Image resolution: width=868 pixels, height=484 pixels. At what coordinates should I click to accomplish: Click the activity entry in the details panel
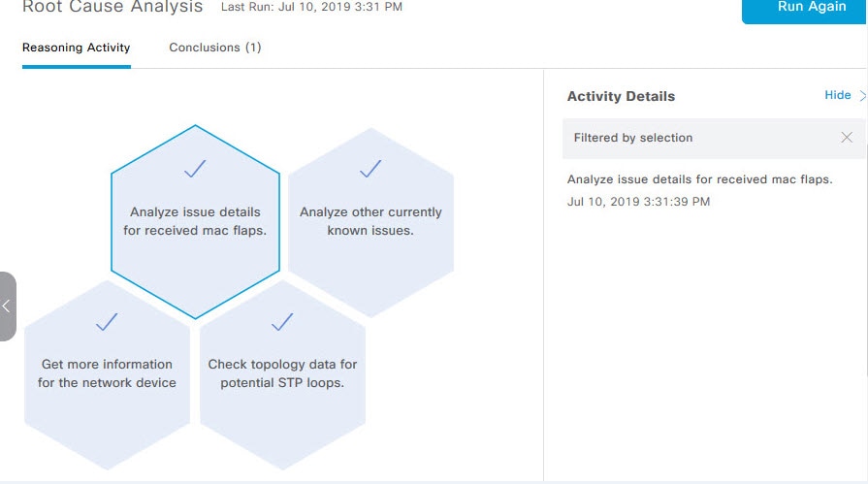point(699,179)
